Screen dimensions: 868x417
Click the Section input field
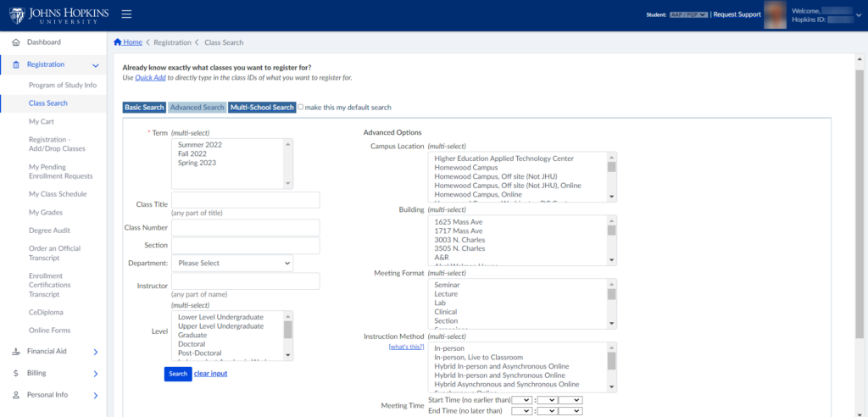[246, 245]
